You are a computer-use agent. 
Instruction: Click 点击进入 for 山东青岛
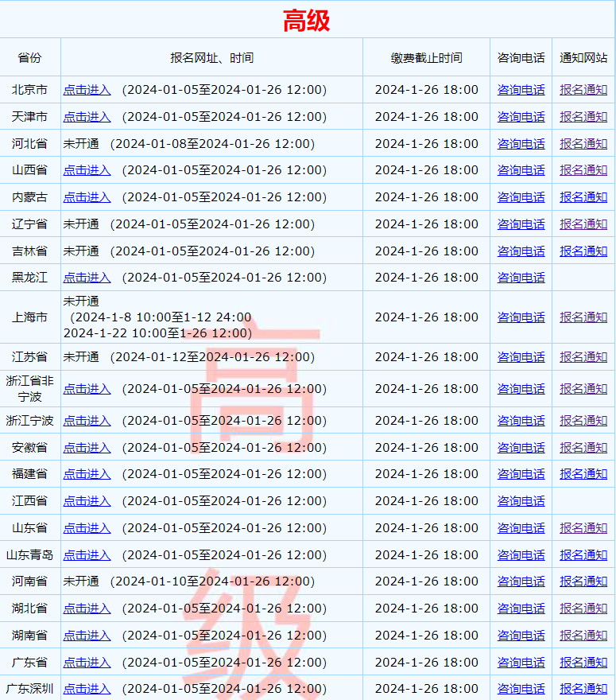click(x=87, y=555)
